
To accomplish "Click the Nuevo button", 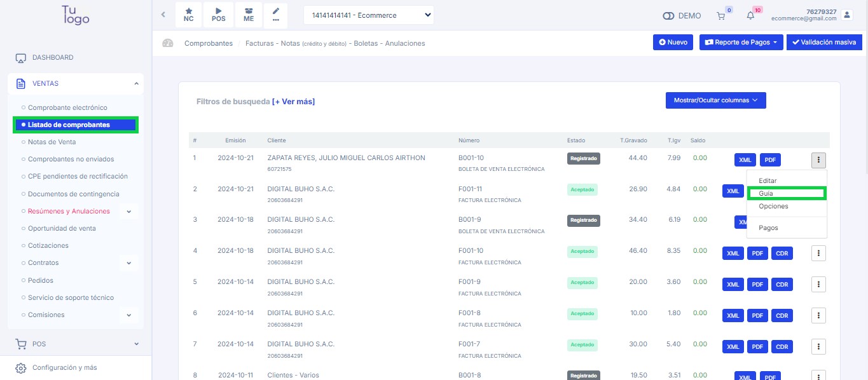I will 673,43.
